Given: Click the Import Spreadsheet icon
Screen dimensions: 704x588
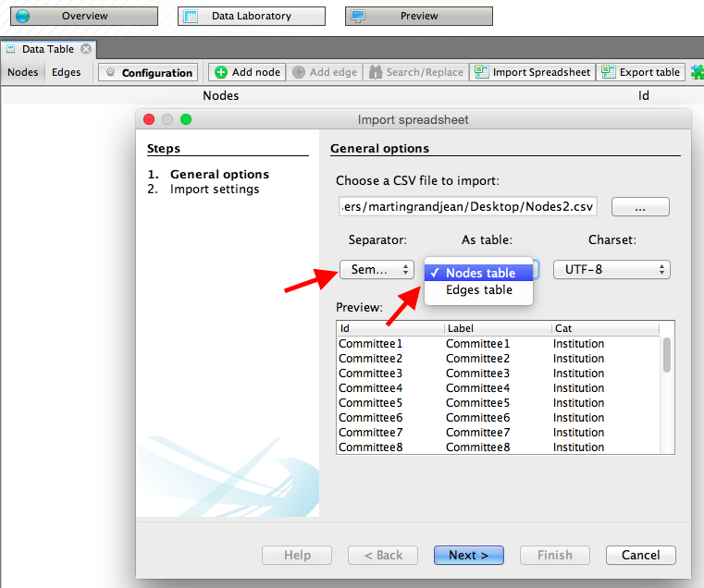Looking at the screenshot, I should [482, 72].
